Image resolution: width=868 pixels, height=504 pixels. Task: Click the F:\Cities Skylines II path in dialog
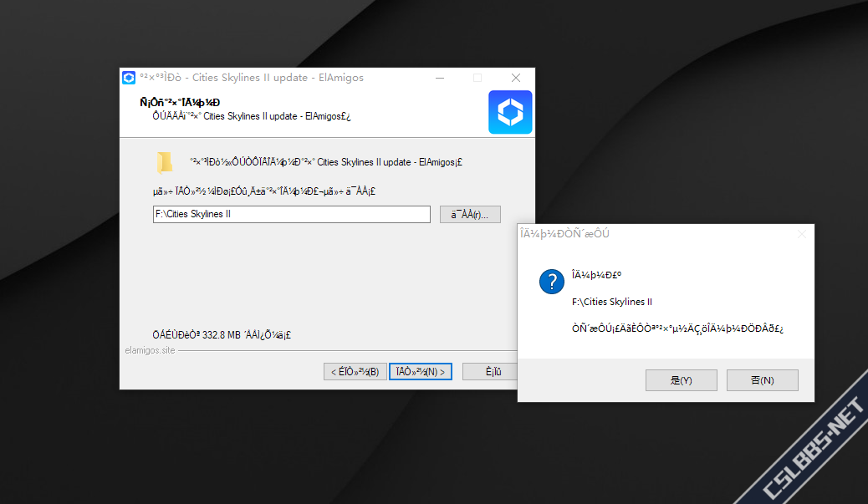point(611,302)
